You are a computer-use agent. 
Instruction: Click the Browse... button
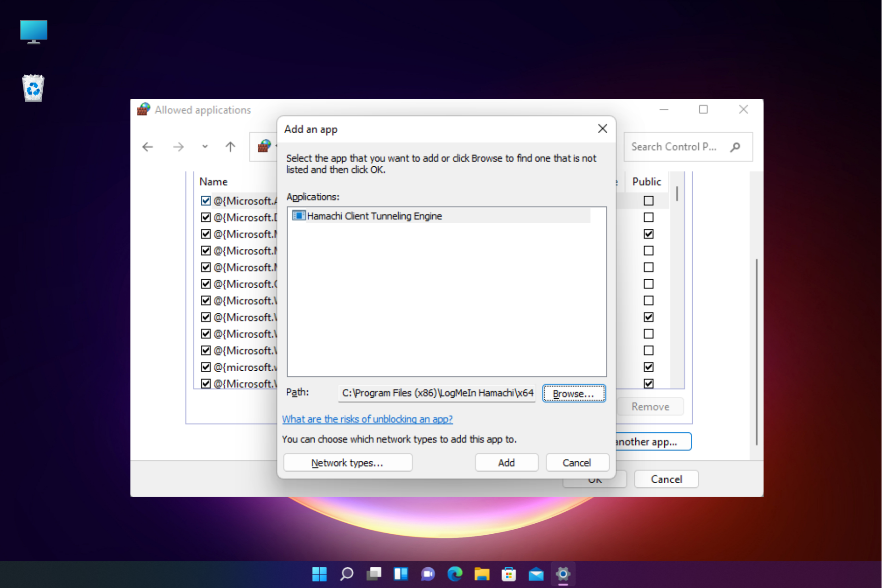(574, 394)
